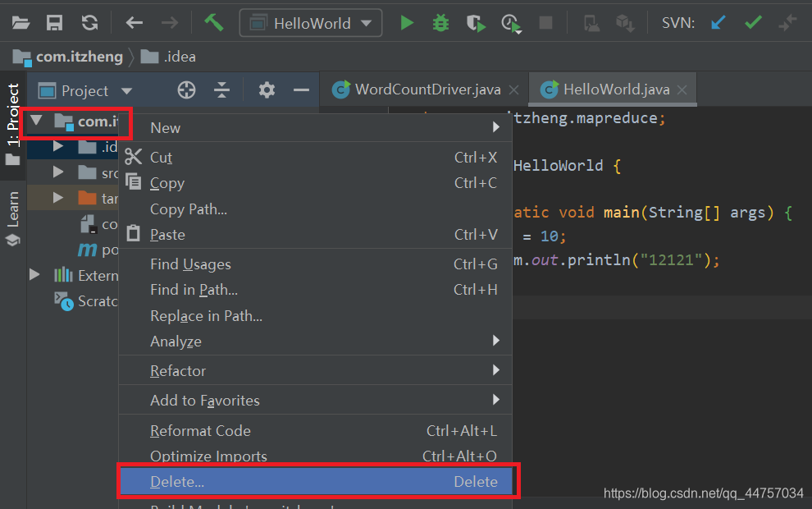This screenshot has width=812, height=509.
Task: Toggle the Learn side tool window
Action: click(12, 218)
